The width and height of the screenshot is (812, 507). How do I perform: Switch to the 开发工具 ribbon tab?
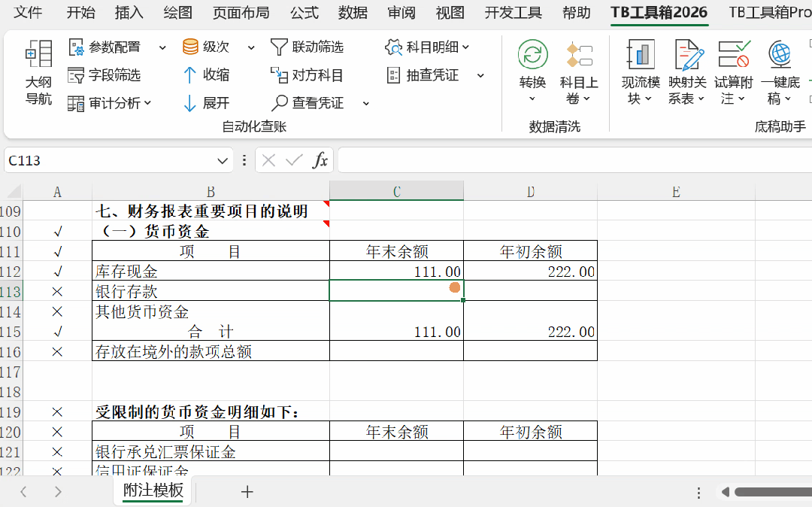pos(514,13)
